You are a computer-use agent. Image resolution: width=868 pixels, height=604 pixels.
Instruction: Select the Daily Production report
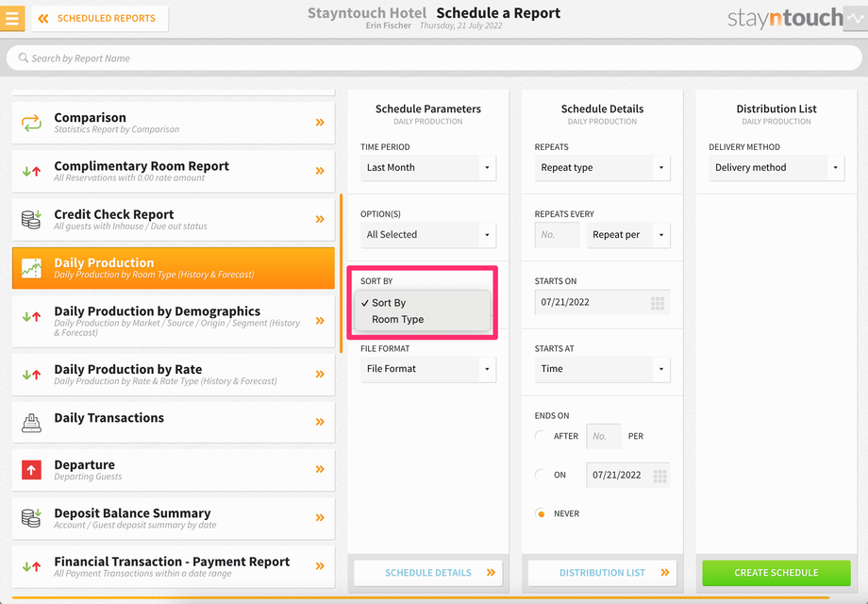(174, 268)
